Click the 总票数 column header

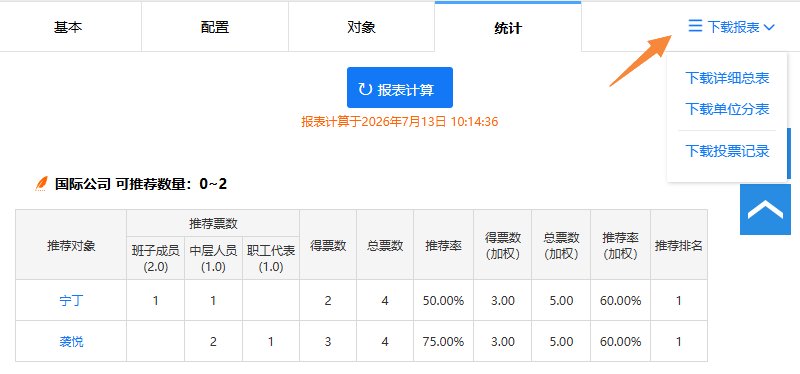click(385, 245)
